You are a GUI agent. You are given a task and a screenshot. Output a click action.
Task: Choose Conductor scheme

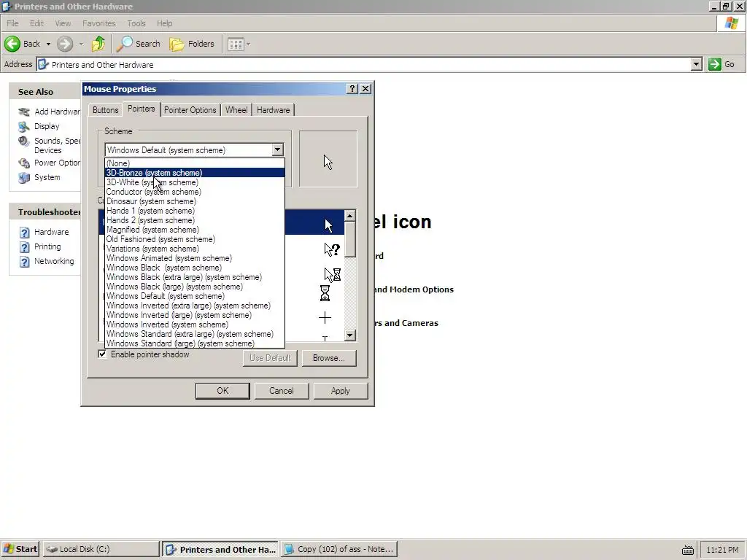pyautogui.click(x=194, y=192)
